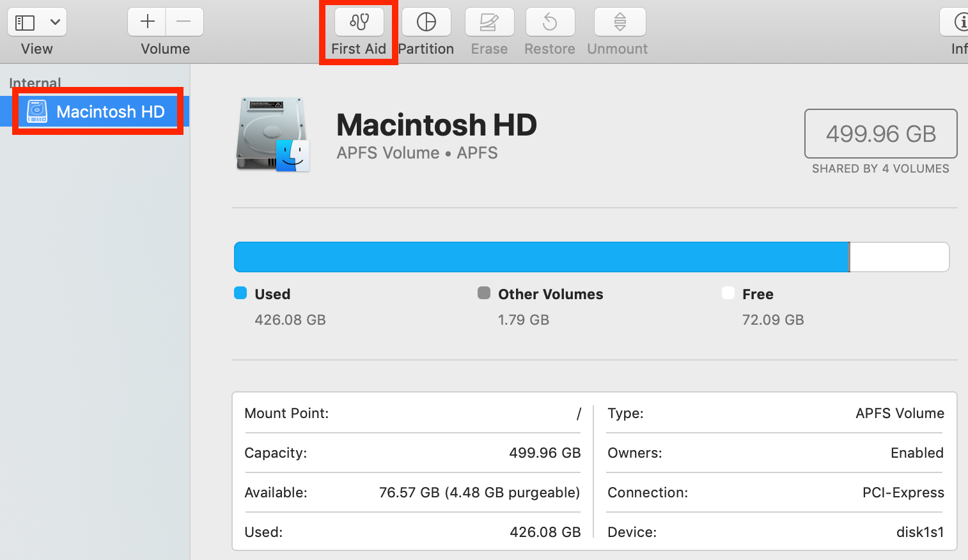
Task: Click the 'Free' legend label
Action: (758, 294)
